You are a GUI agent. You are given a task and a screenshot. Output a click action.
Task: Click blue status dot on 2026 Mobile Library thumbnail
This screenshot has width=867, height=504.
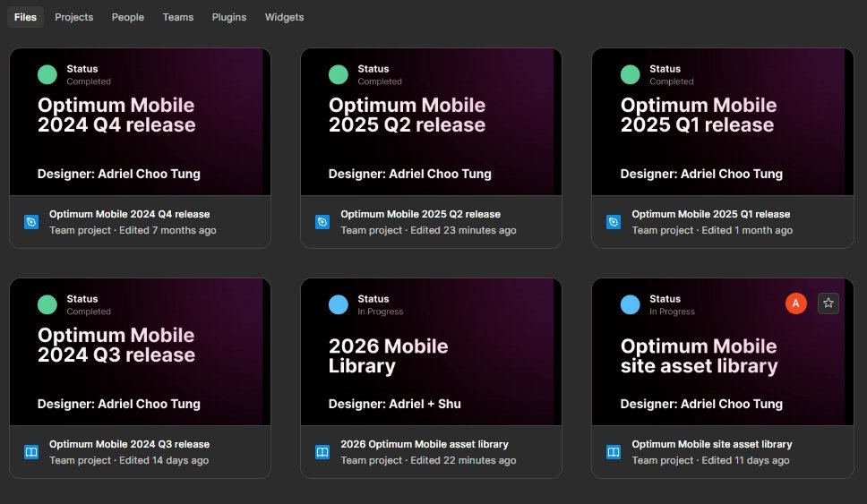[339, 304]
